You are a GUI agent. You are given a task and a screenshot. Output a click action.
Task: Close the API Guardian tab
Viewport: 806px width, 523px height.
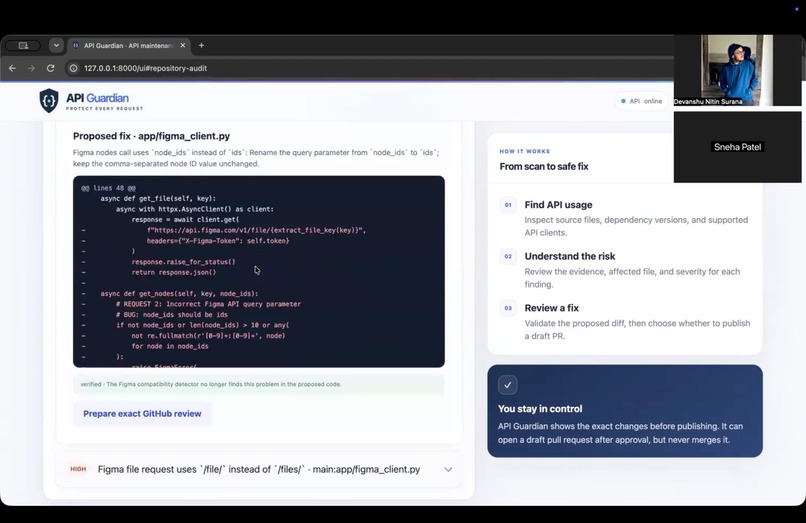point(182,45)
